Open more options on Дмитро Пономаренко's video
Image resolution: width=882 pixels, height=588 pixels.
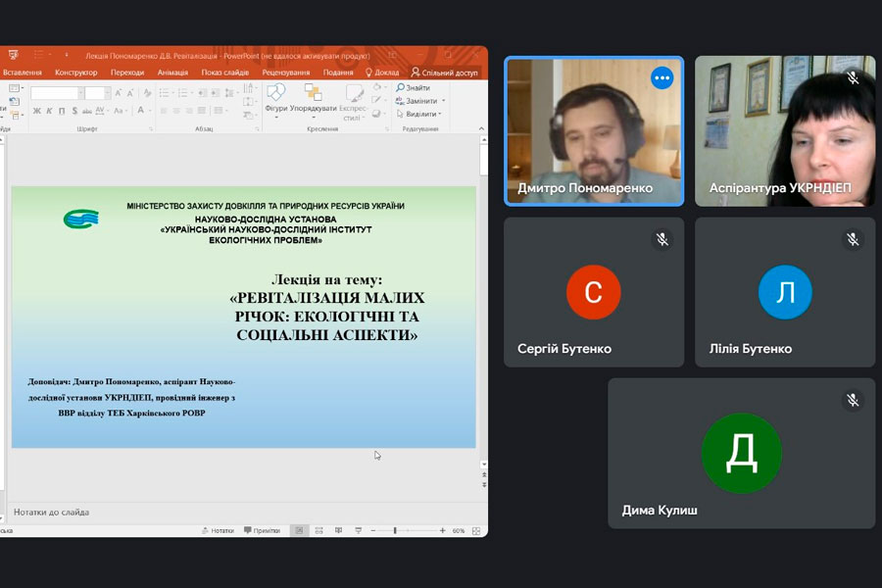click(x=662, y=78)
